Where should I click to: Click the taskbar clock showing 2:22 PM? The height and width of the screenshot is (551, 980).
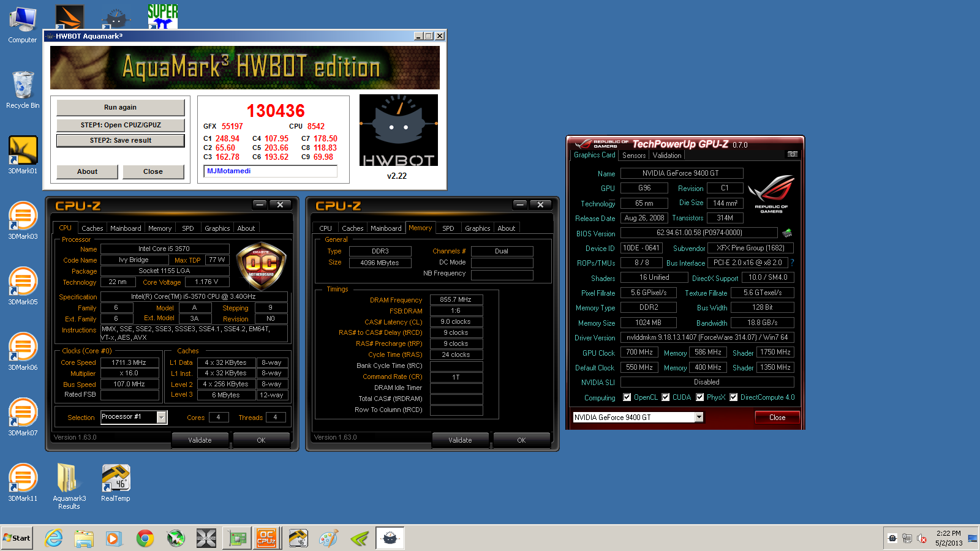[948, 538]
